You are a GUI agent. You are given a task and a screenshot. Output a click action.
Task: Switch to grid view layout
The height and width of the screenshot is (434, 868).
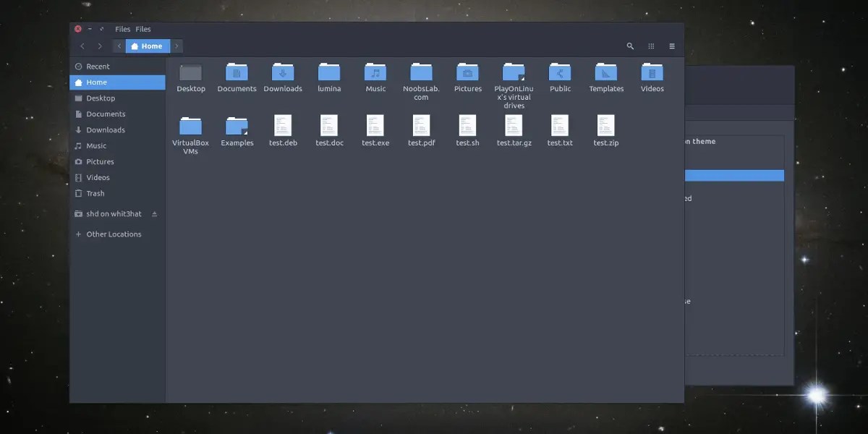(650, 46)
